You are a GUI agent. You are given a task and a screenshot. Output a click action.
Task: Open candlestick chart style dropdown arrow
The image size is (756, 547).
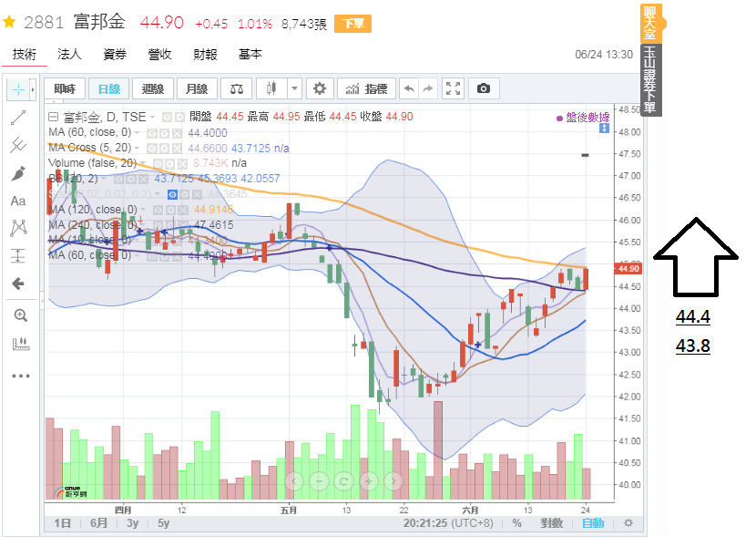tap(294, 88)
